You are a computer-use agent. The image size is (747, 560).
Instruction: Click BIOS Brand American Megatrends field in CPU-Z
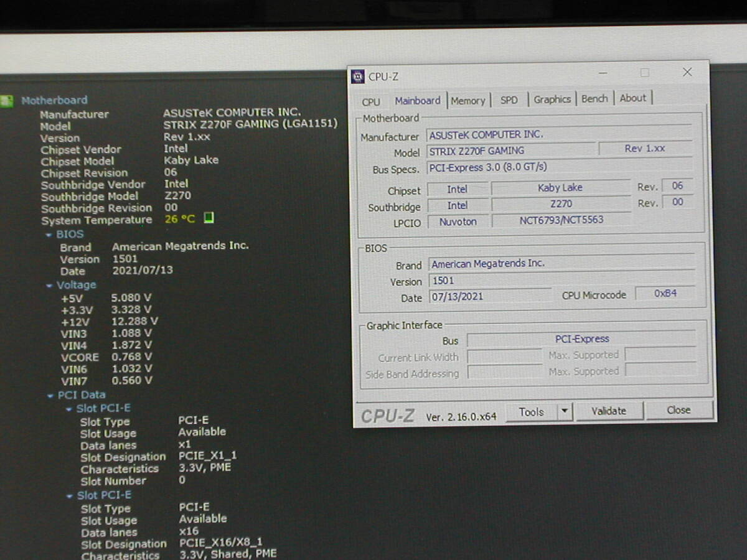pos(561,264)
